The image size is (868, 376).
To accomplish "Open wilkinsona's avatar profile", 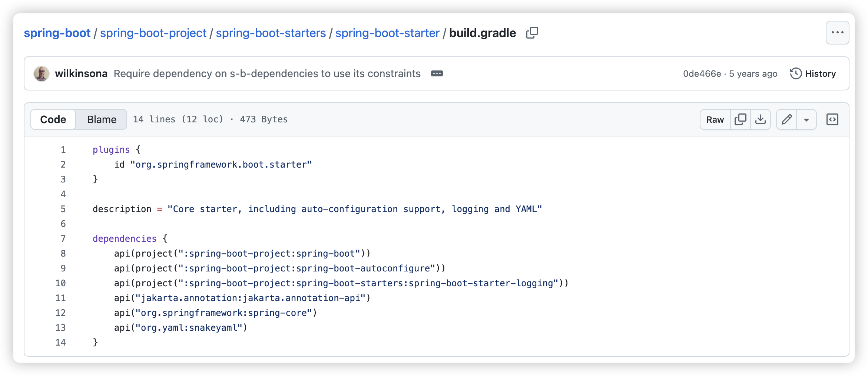I will tap(42, 73).
